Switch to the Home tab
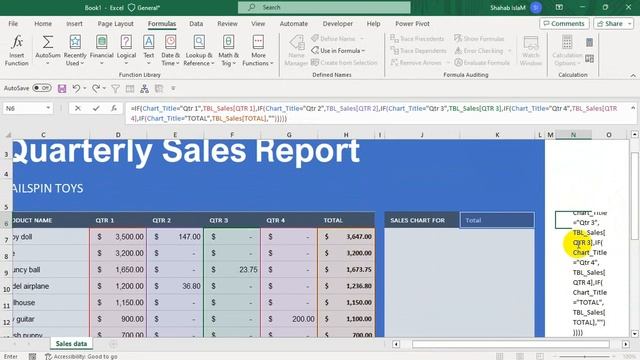Viewport: 640px width, 360px height. pos(43,24)
